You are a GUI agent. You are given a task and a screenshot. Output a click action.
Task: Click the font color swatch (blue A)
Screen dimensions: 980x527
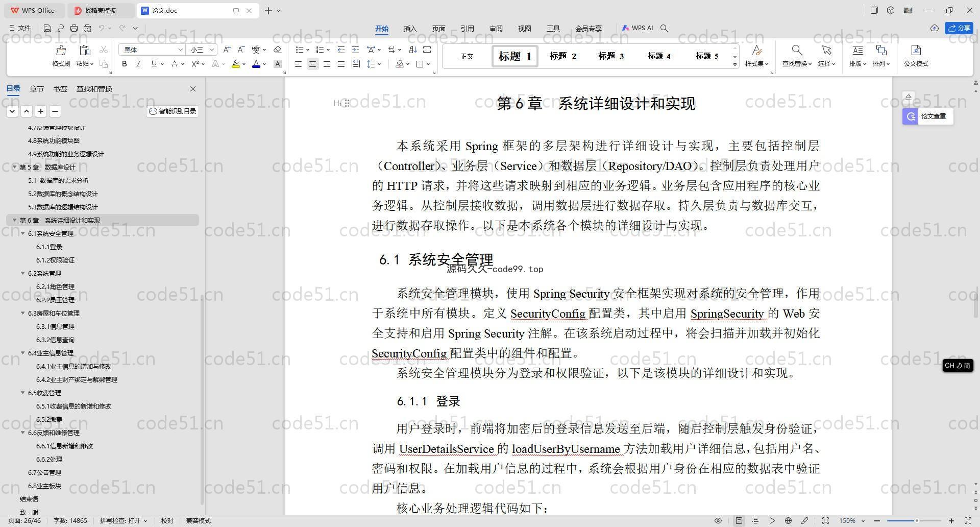tap(256, 64)
